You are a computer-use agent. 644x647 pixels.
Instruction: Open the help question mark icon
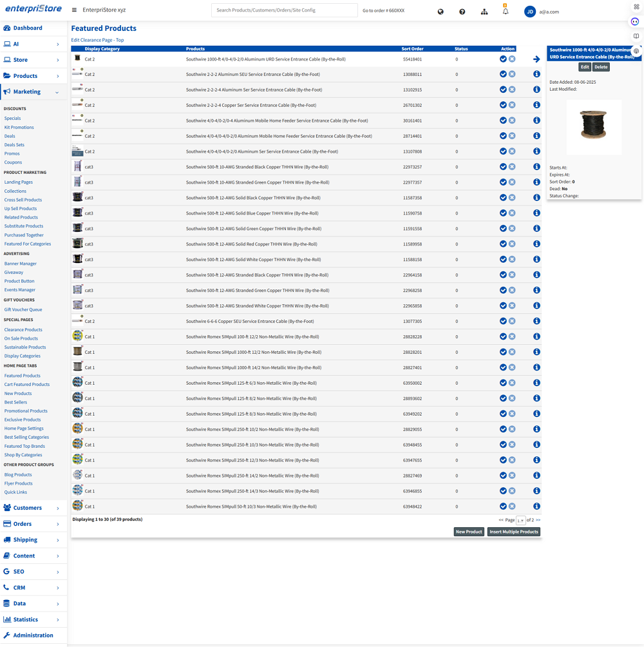(462, 12)
